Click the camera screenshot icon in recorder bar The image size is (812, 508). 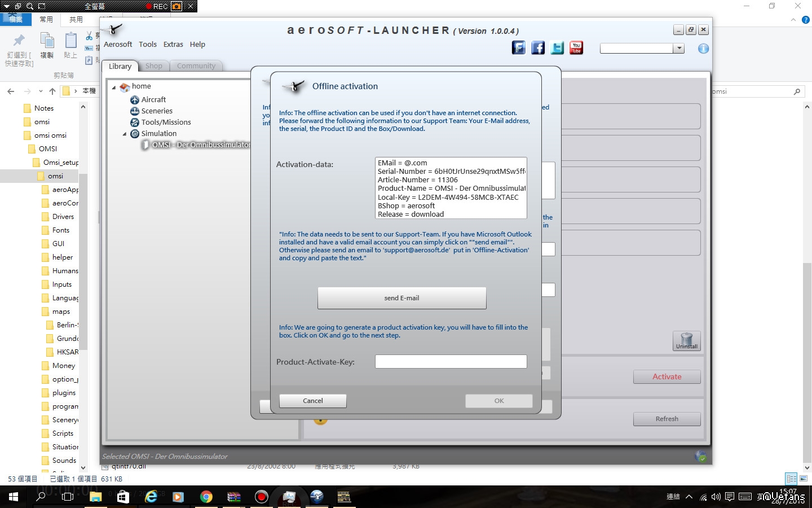point(177,6)
